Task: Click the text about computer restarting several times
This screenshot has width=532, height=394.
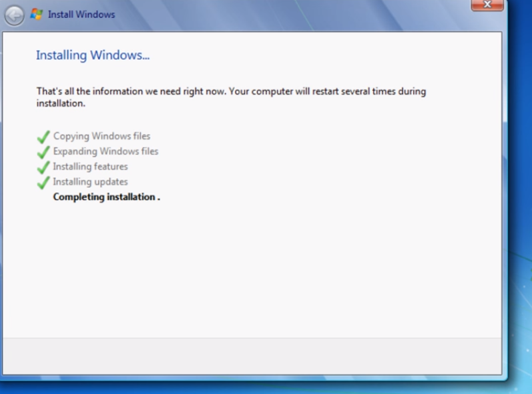Action: (x=231, y=97)
